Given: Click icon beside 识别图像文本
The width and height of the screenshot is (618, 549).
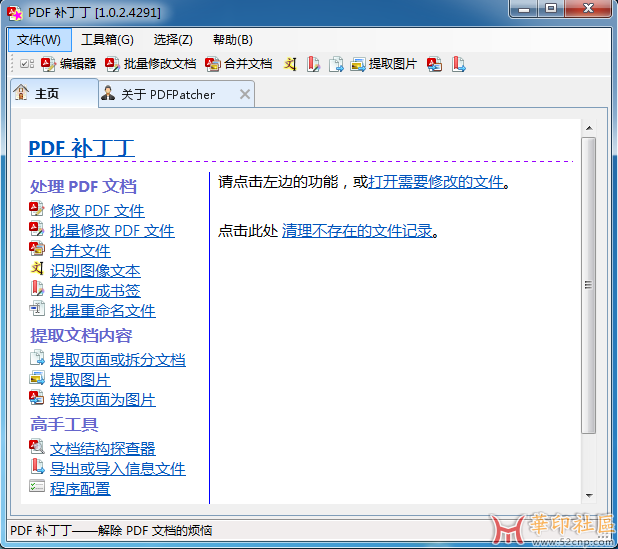Looking at the screenshot, I should (x=37, y=268).
